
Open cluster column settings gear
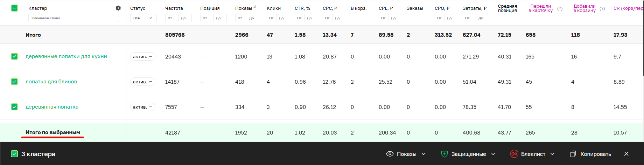pos(118,8)
